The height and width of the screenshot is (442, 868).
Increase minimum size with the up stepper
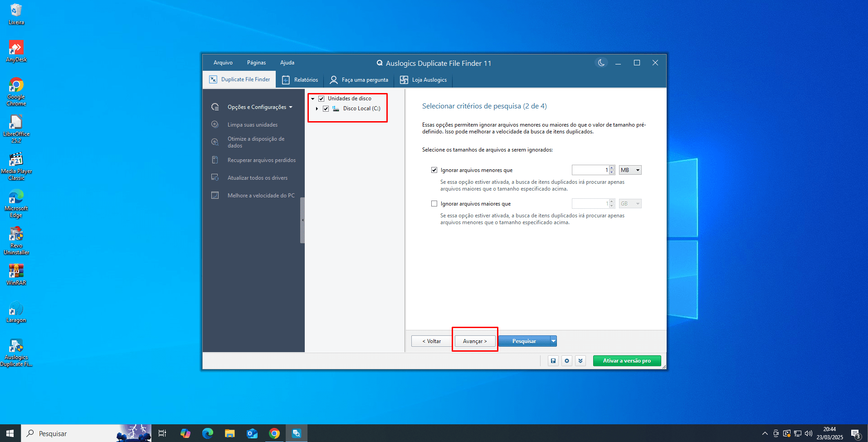611,168
